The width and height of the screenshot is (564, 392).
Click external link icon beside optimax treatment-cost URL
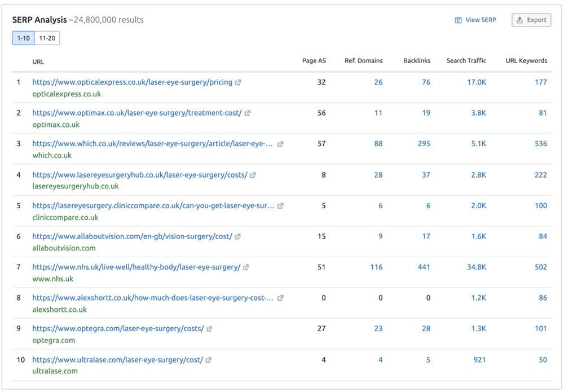pos(248,113)
